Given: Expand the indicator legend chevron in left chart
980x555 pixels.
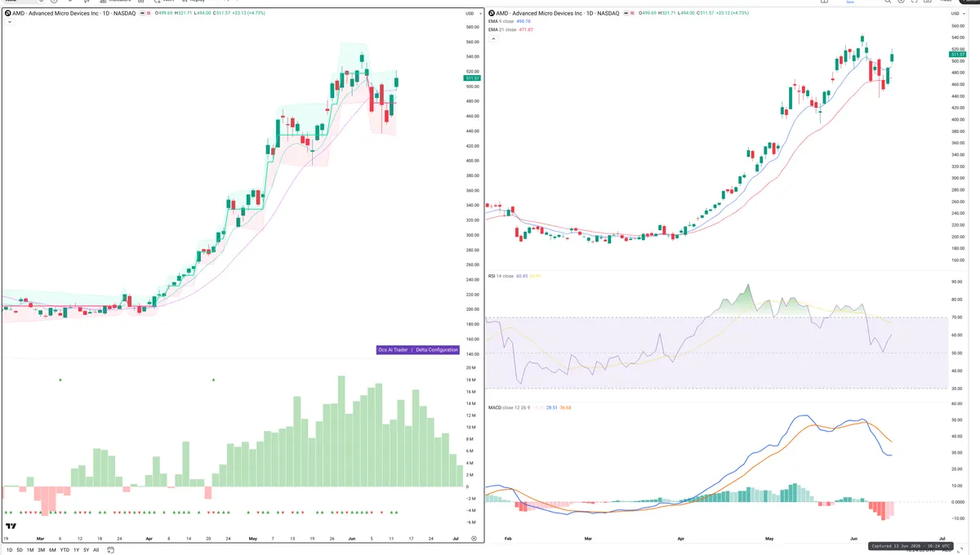Looking at the screenshot, I should (8, 22).
